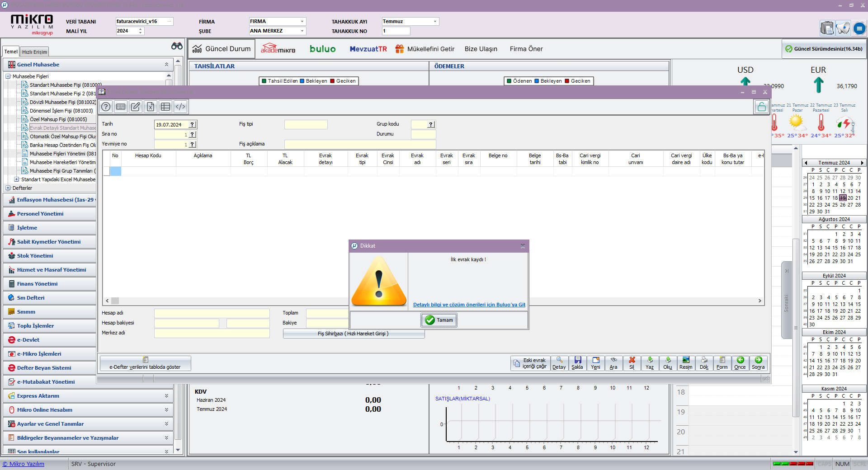Click the Tamam button in Dikkat dialog
The image size is (868, 470).
point(439,320)
